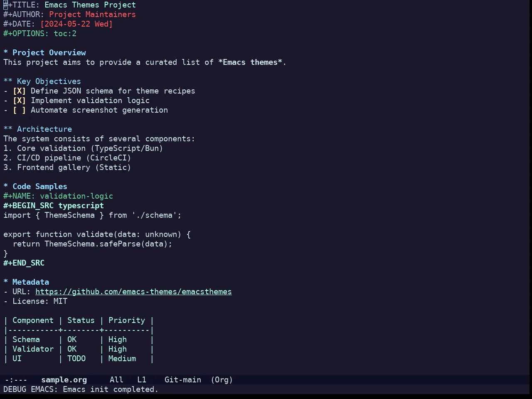Click the License: MIT list item
532x399 pixels.
(x=35, y=301)
